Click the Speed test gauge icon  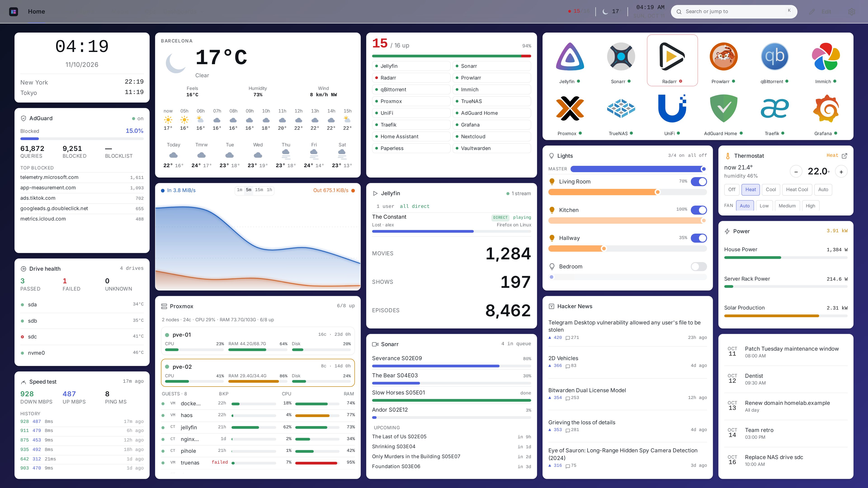(x=24, y=382)
